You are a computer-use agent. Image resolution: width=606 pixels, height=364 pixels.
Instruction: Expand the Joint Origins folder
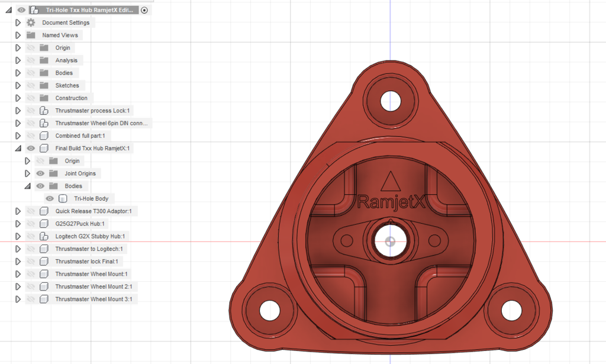pyautogui.click(x=27, y=173)
